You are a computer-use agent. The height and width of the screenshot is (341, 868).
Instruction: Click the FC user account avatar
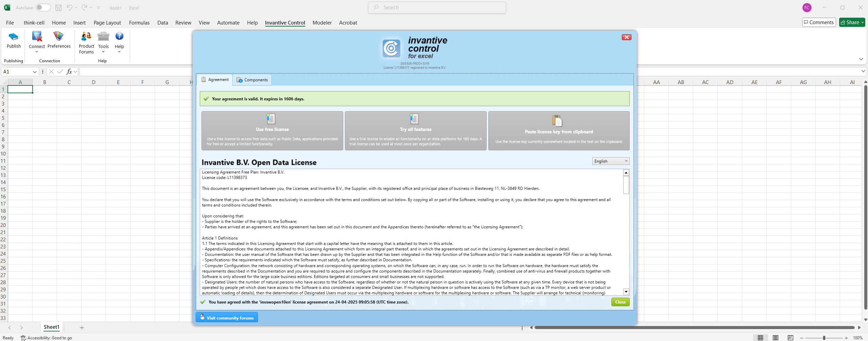tap(807, 7)
